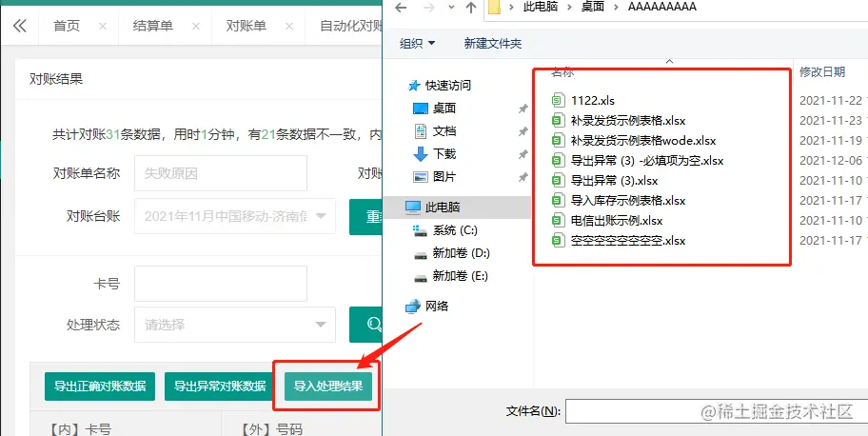Select 快速访问 in navigation pane
The width and height of the screenshot is (868, 436).
coord(448,86)
